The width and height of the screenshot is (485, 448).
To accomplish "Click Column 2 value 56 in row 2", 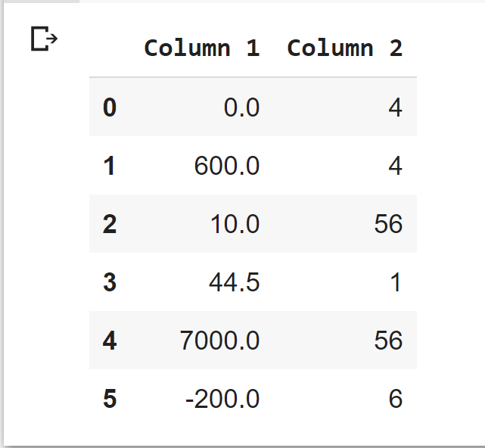I will pyautogui.click(x=388, y=224).
